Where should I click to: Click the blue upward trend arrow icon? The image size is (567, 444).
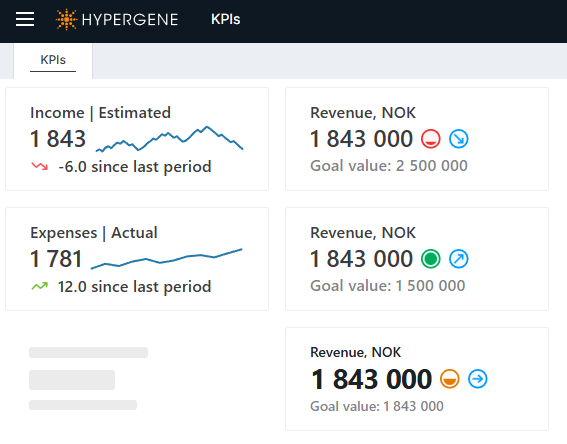(459, 259)
